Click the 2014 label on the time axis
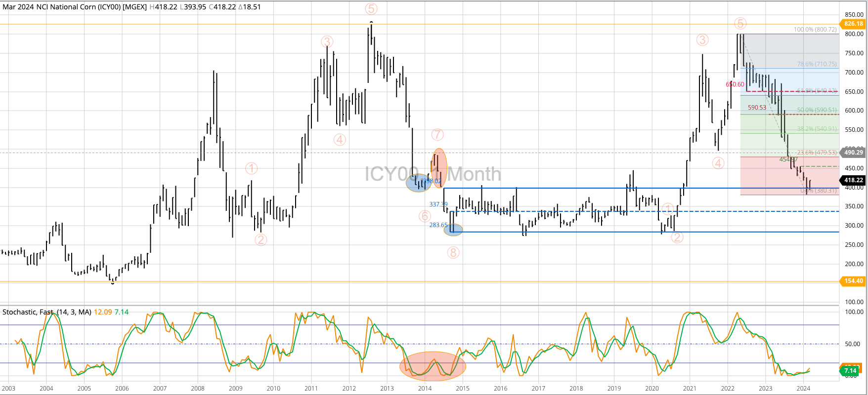 click(x=425, y=389)
